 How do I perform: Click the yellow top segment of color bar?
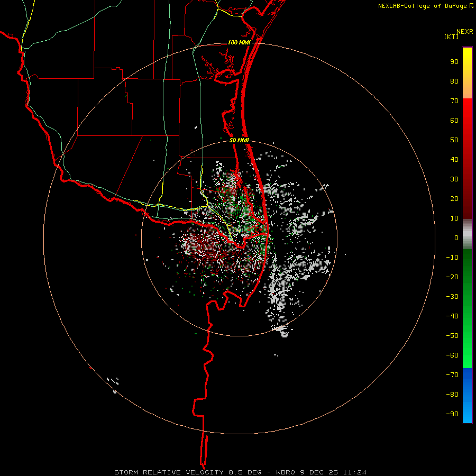tap(467, 73)
